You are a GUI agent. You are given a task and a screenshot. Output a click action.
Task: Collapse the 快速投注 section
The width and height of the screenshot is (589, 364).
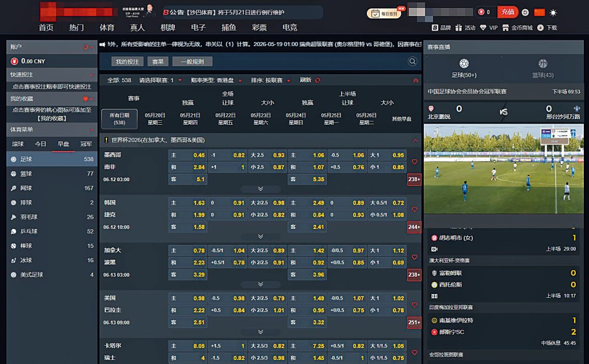(x=91, y=75)
